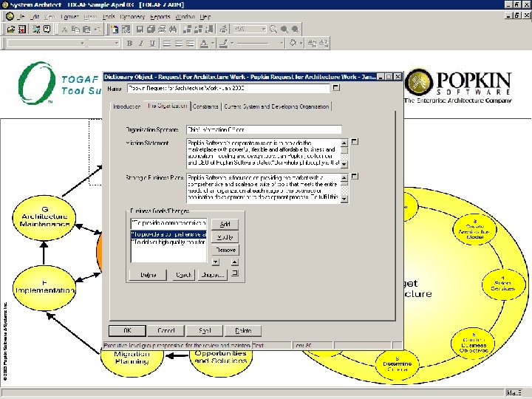The image size is (532, 399).
Task: Open the font name dropdown
Action: click(x=82, y=43)
